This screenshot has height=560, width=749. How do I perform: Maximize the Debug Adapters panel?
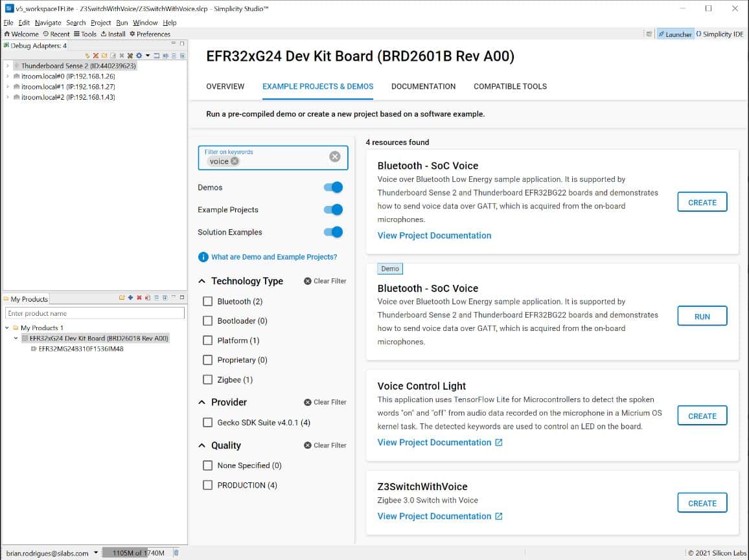(182, 43)
